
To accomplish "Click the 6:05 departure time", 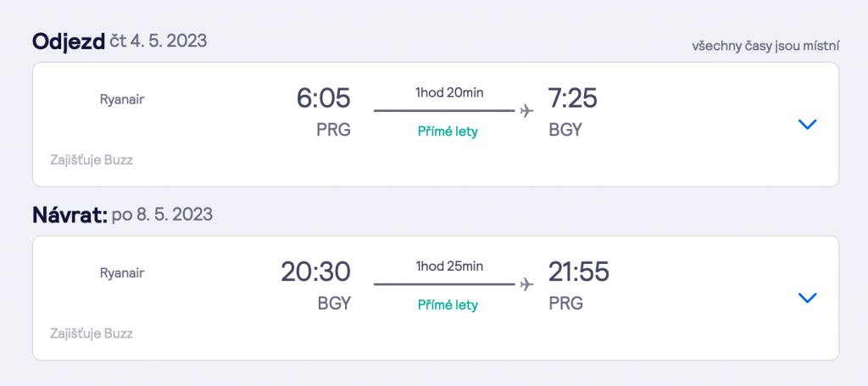I will point(323,98).
